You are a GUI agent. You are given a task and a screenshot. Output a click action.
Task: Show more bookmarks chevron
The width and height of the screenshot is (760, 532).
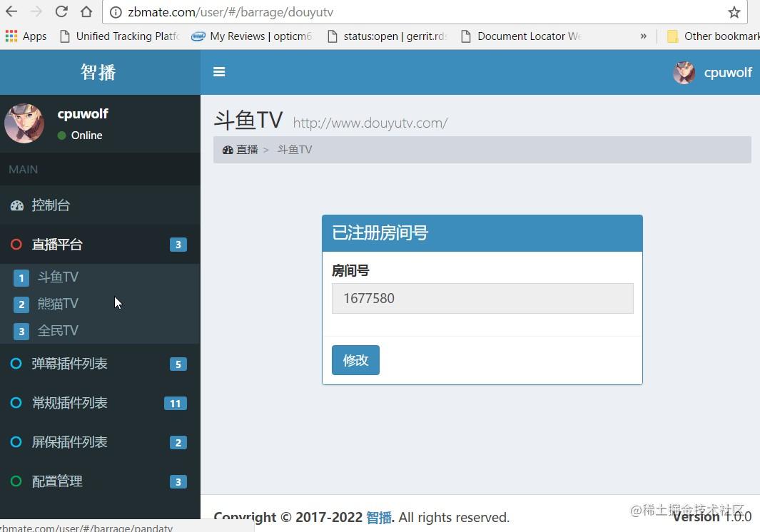pyautogui.click(x=643, y=36)
